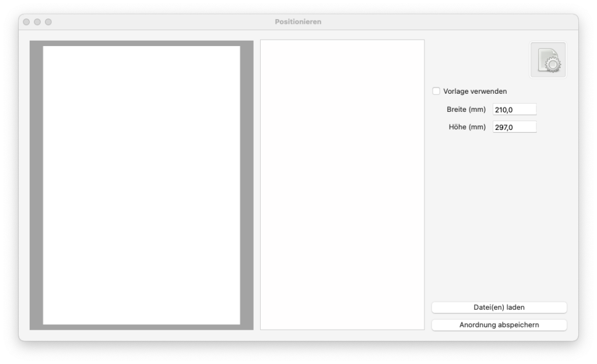Open the document settings gear icon

click(x=547, y=60)
